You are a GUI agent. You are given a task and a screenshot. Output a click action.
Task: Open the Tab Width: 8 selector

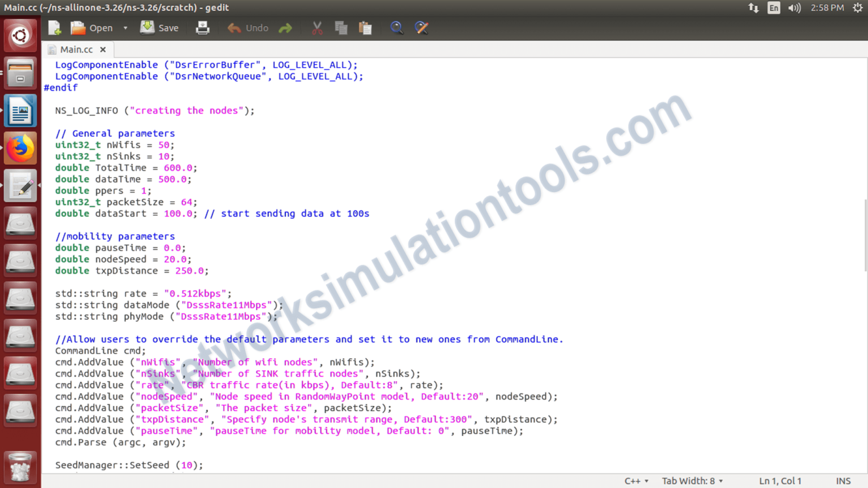click(x=692, y=481)
